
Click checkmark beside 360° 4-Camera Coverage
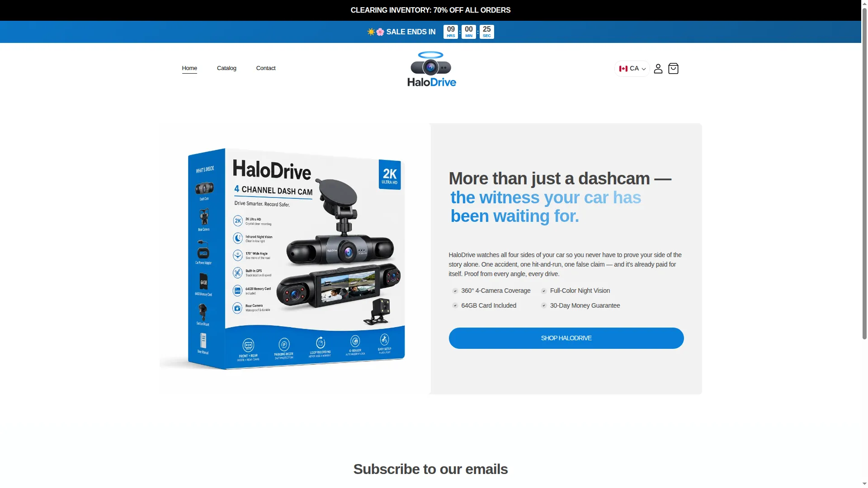coord(455,291)
